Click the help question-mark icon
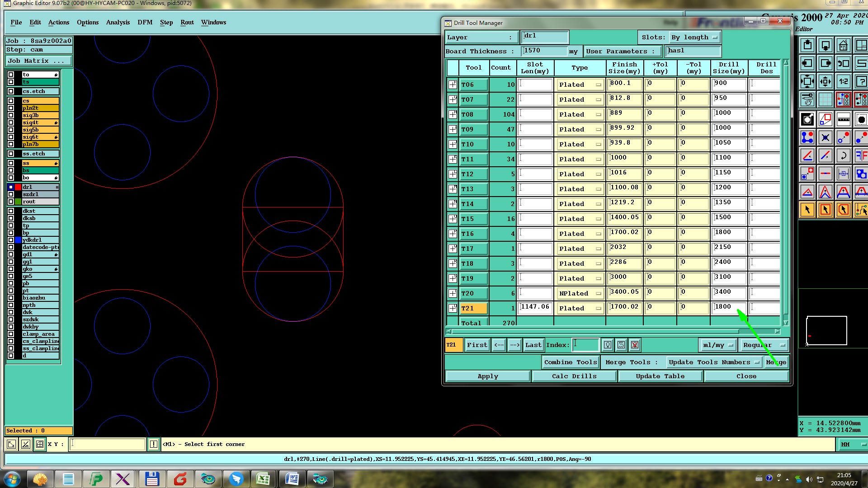This screenshot has height=488, width=868. point(861,82)
